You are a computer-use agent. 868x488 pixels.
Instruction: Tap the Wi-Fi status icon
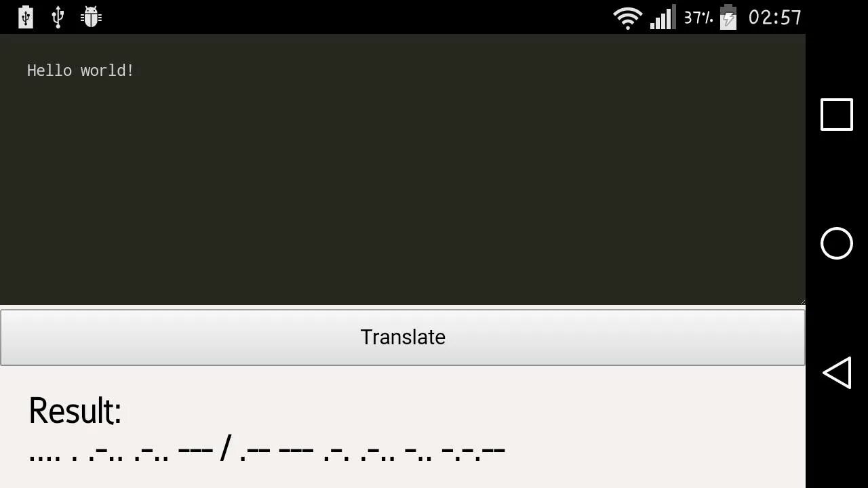[628, 18]
